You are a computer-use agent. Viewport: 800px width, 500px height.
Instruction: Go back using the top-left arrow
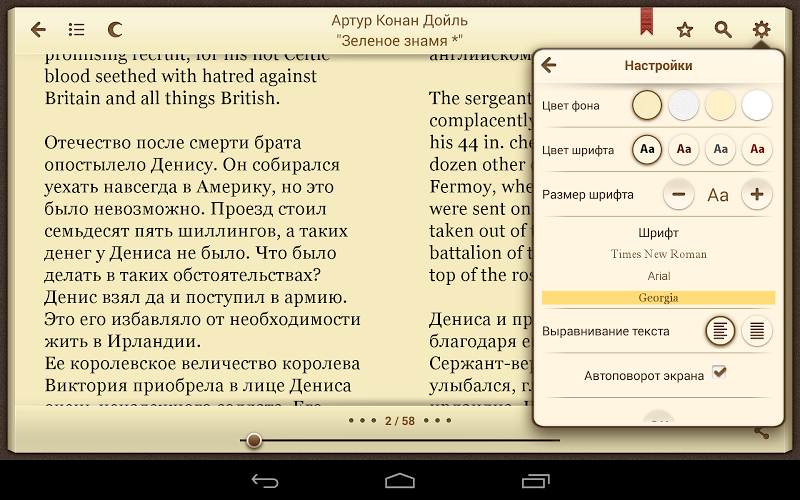pyautogui.click(x=38, y=30)
